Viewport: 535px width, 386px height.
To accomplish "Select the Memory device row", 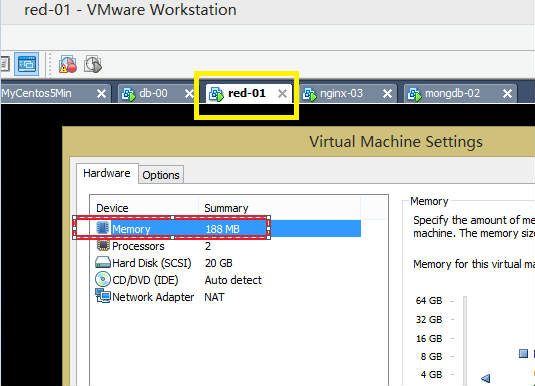I will 225,229.
